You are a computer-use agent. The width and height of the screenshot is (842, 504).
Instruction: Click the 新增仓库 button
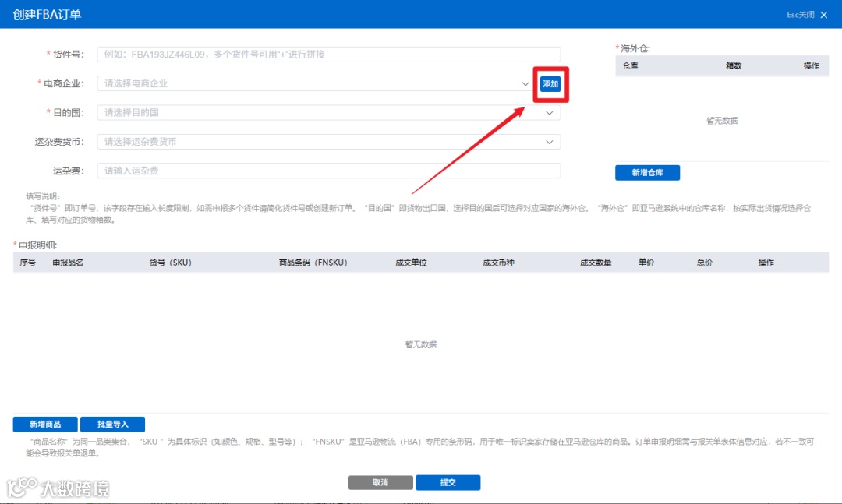[x=648, y=173]
